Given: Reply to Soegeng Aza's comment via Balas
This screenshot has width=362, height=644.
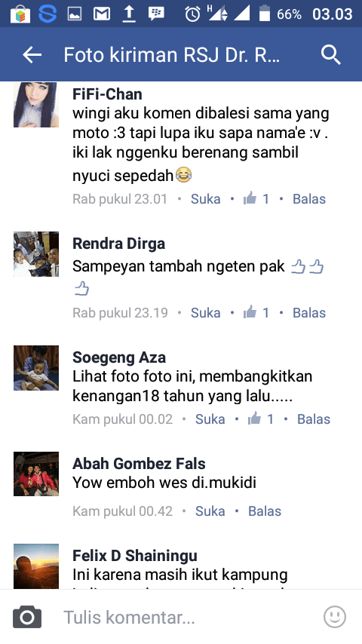Looking at the screenshot, I should [314, 419].
